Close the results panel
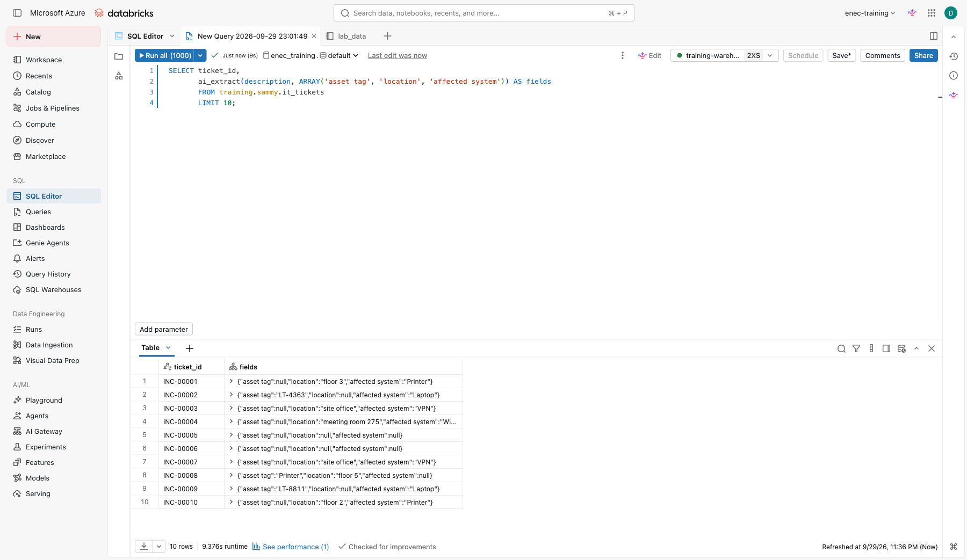The width and height of the screenshot is (967, 560). [932, 348]
